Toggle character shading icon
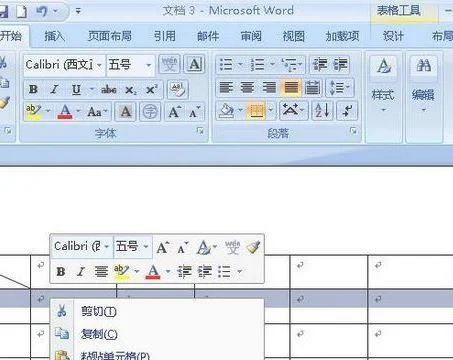 coord(126,111)
